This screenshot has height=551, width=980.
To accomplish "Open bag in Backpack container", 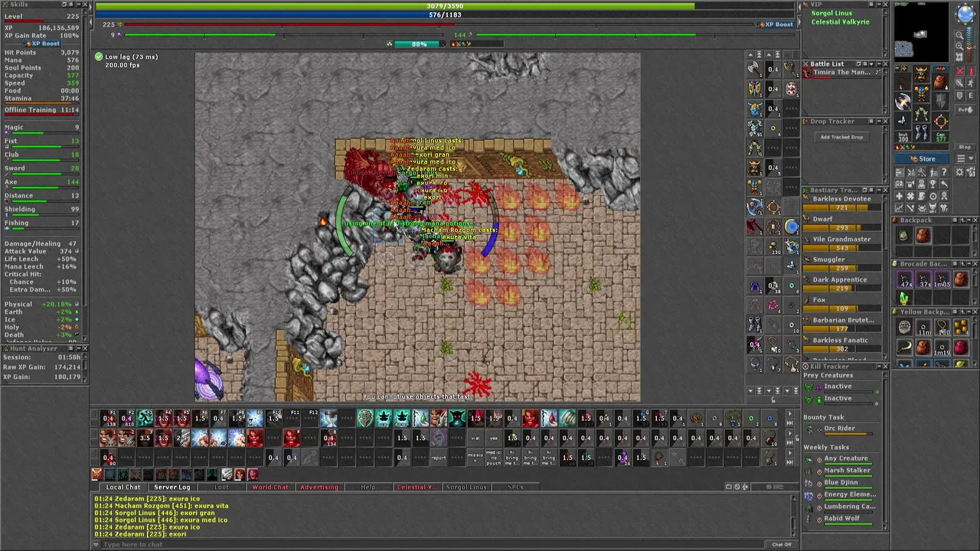I will (922, 236).
